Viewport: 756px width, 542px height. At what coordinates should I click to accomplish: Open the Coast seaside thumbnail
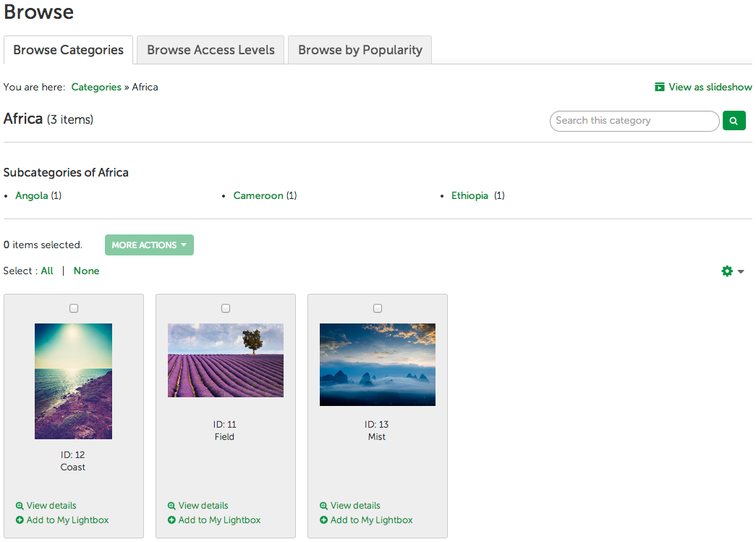(73, 381)
